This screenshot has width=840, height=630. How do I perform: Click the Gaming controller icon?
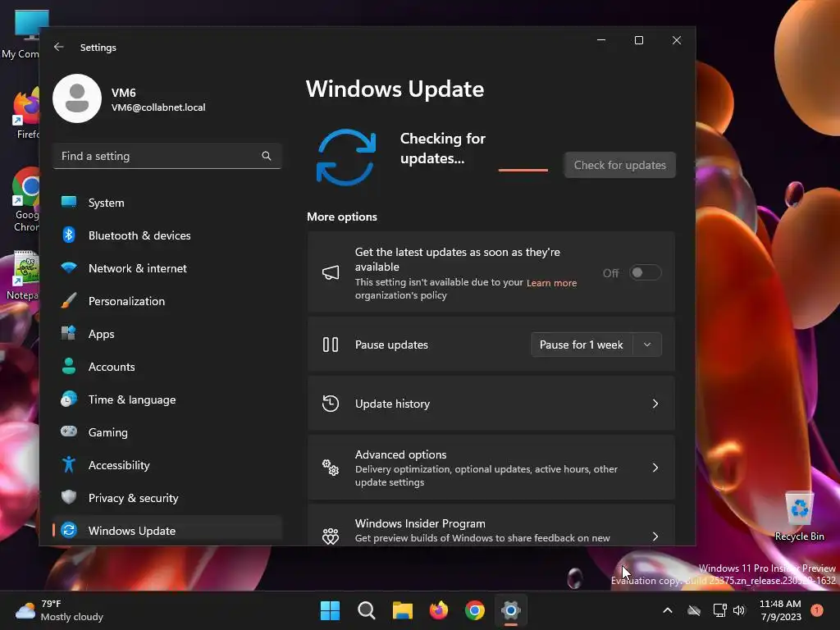tap(69, 431)
